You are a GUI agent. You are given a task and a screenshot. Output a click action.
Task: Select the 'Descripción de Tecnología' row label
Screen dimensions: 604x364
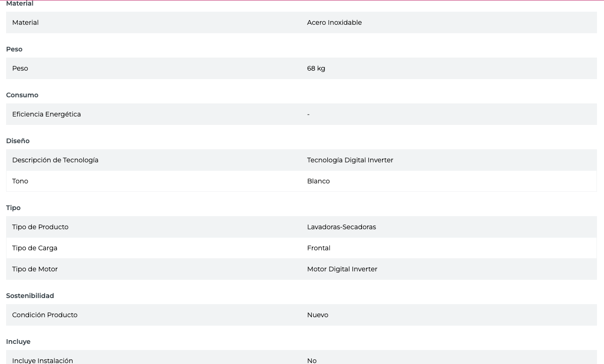[55, 160]
